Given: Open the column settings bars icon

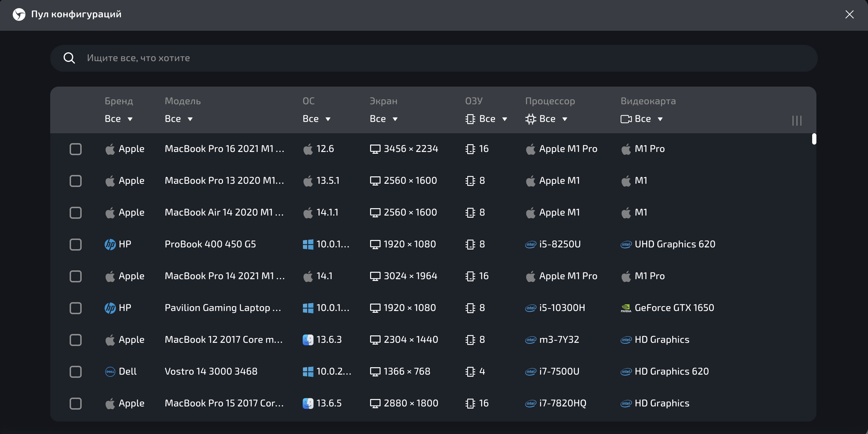Looking at the screenshot, I should pos(797,121).
